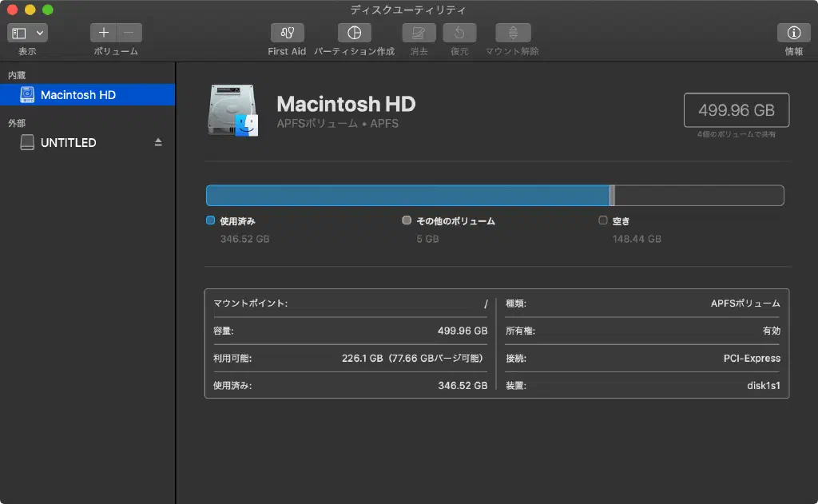
Task: Toggle the sidebar view button
Action: pyautogui.click(x=19, y=33)
